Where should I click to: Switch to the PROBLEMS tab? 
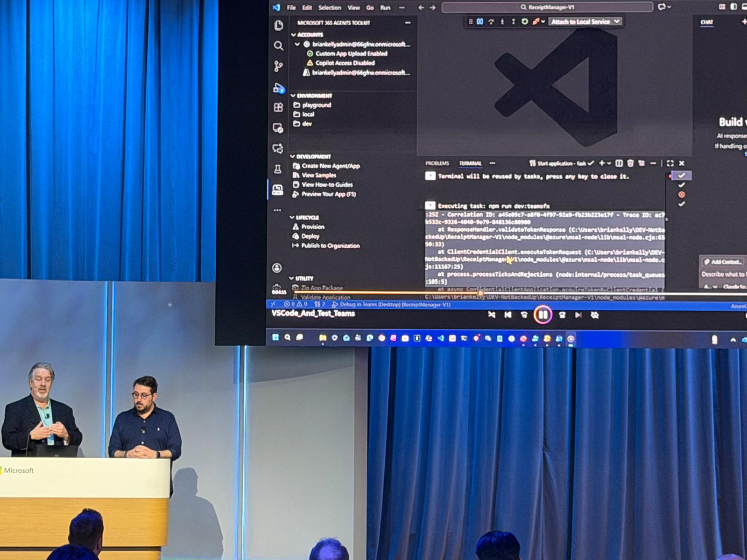[x=437, y=163]
